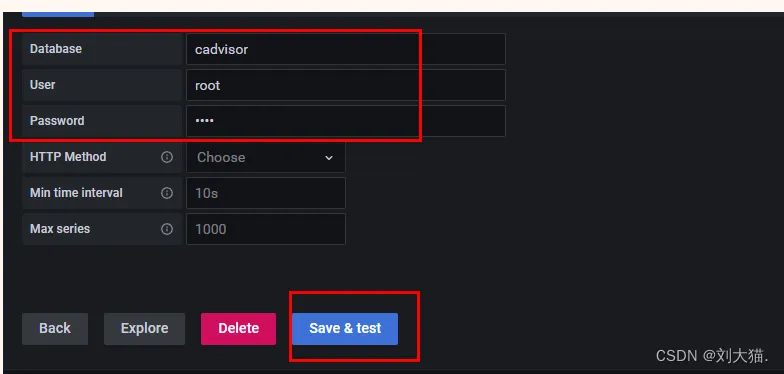Click the info icon beside HTTP Method

coord(166,157)
